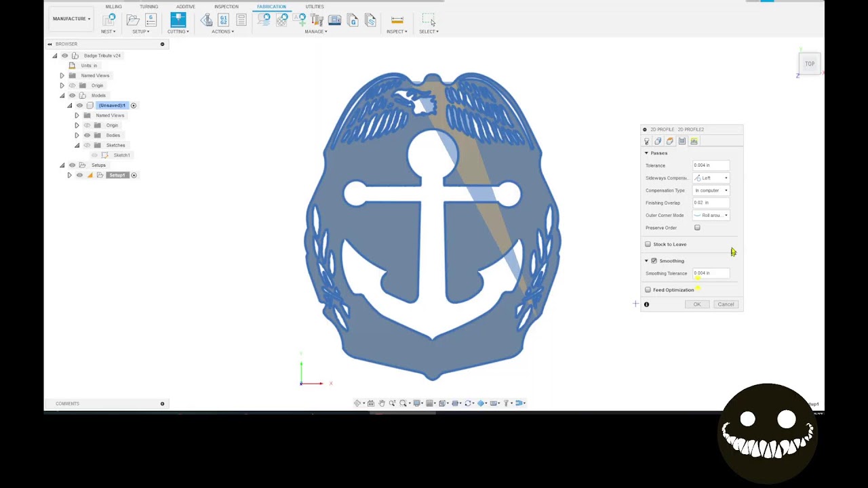
Task: Toggle visibility of the Setups node
Action: tap(73, 165)
